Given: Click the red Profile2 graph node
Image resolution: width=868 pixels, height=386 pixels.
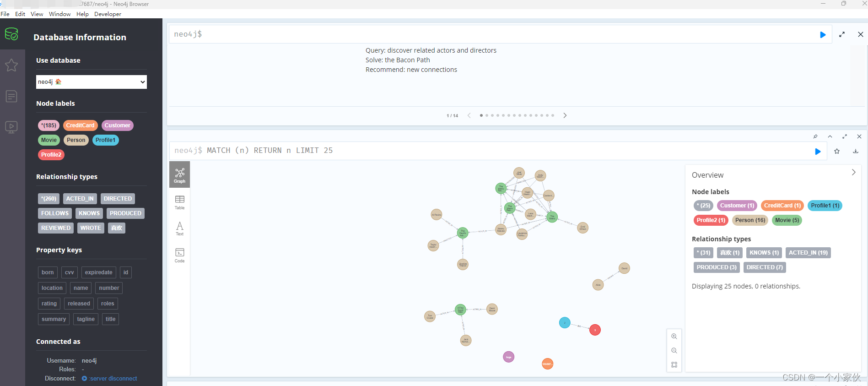Looking at the screenshot, I should (x=595, y=330).
